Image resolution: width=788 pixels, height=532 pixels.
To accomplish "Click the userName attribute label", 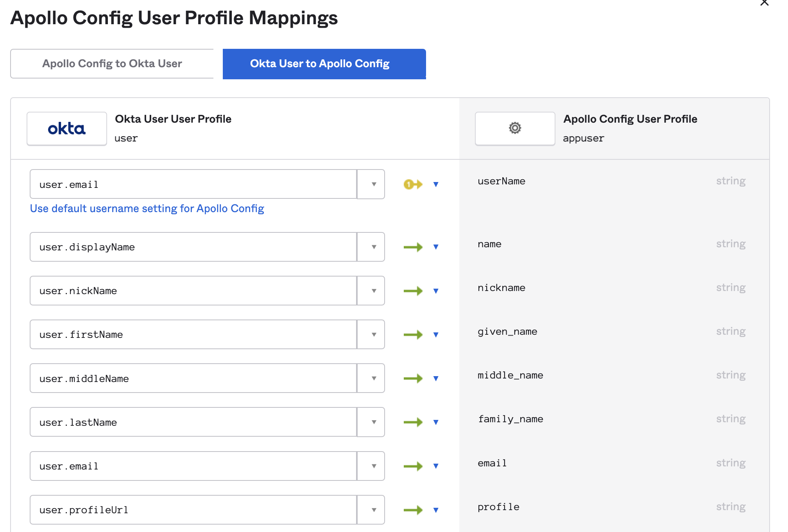I will tap(501, 181).
